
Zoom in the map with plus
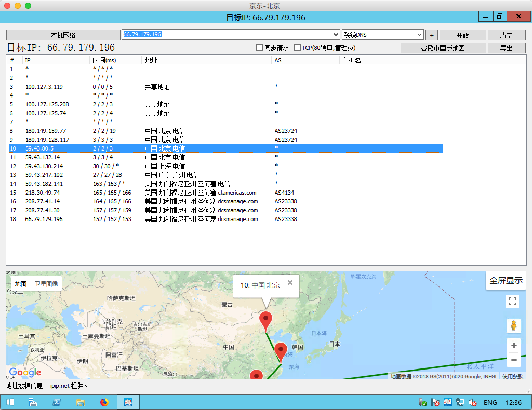[x=514, y=346]
